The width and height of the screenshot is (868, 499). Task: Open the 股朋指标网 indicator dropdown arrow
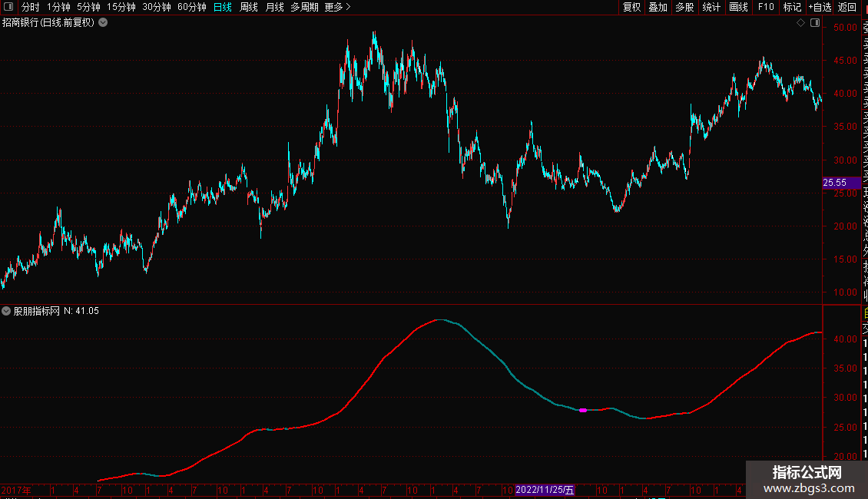[6, 311]
